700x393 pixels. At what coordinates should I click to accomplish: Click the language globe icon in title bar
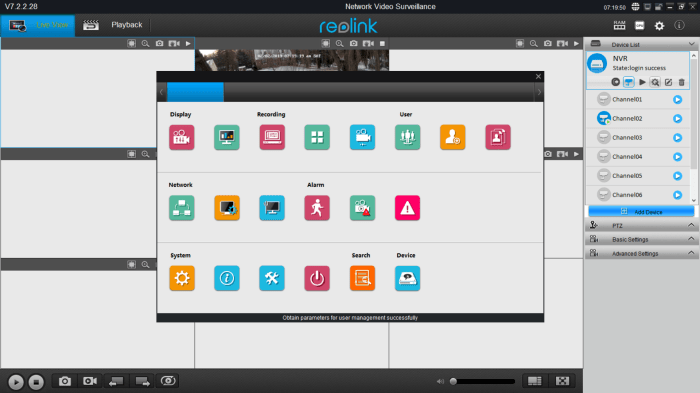(x=635, y=7)
